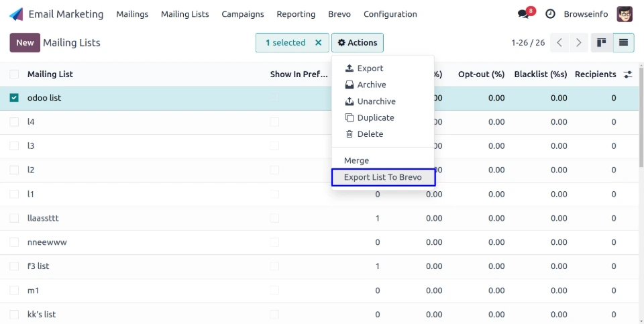Choose Export List To Brevo

pyautogui.click(x=383, y=177)
